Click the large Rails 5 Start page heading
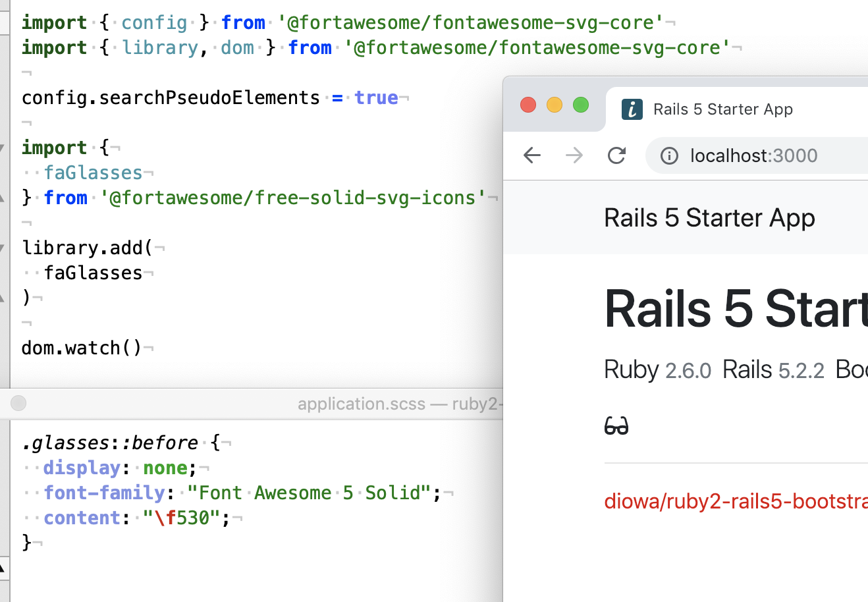This screenshot has height=602, width=868. point(736,308)
